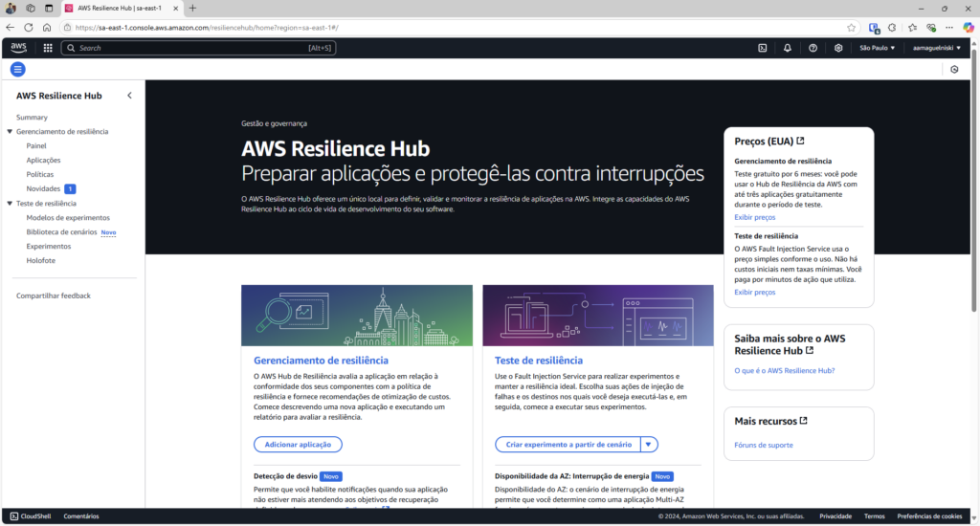
Task: Open browser extensions puzzle icon
Action: [892, 28]
